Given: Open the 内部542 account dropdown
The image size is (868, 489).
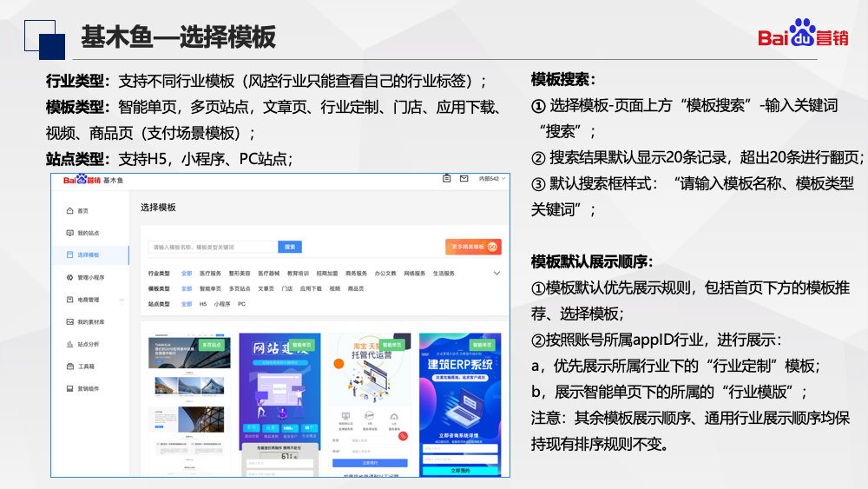Looking at the screenshot, I should coord(492,178).
